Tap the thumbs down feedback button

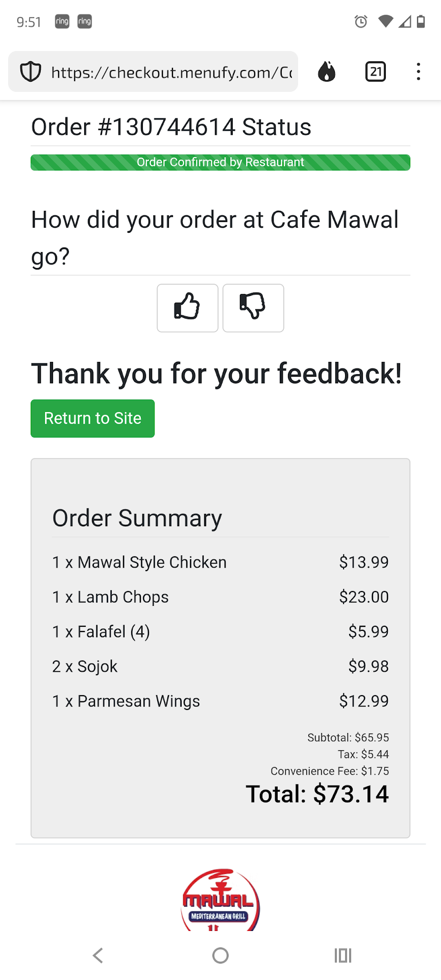pyautogui.click(x=253, y=308)
